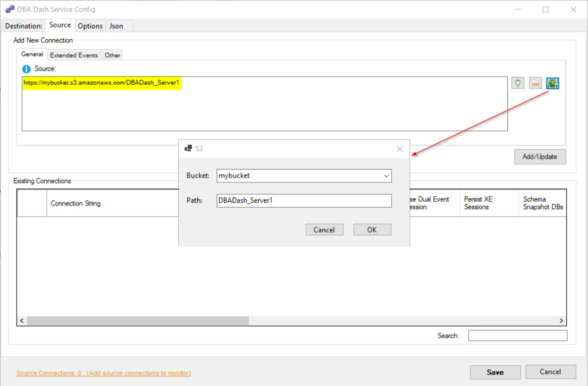Screen dimensions: 588x386
Task: Click into the Search input field
Action: coord(517,335)
